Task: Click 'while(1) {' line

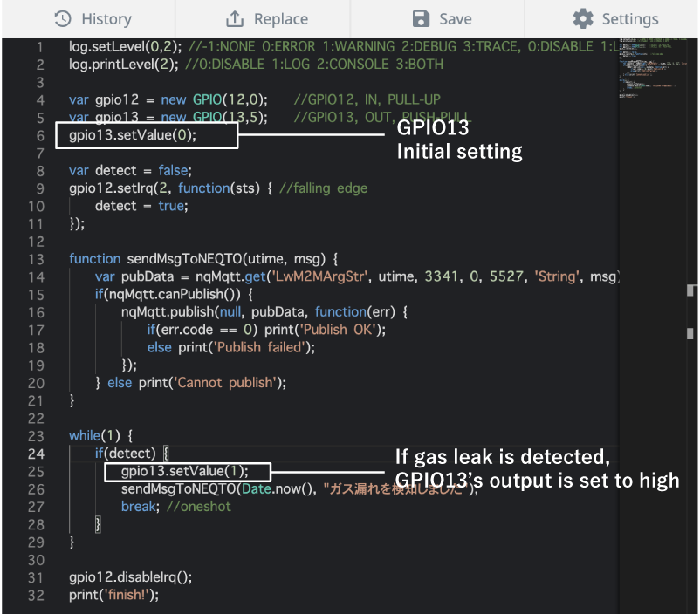Action: click(x=101, y=436)
